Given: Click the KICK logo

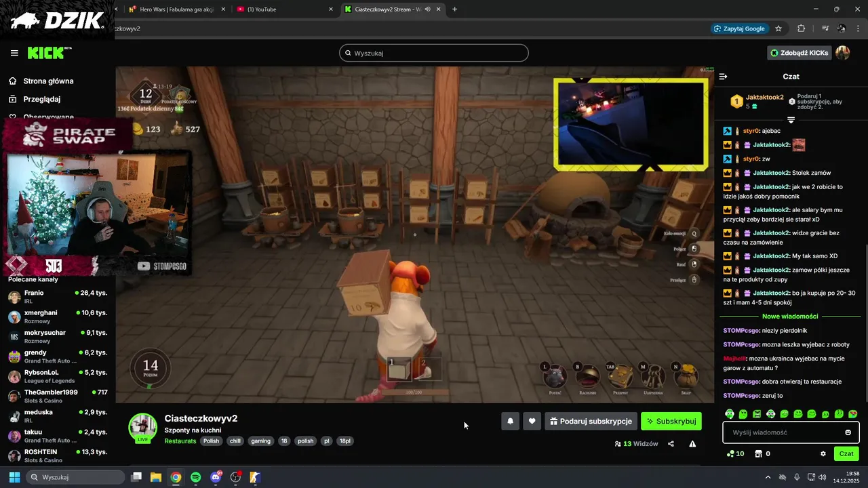Looking at the screenshot, I should 49,53.
